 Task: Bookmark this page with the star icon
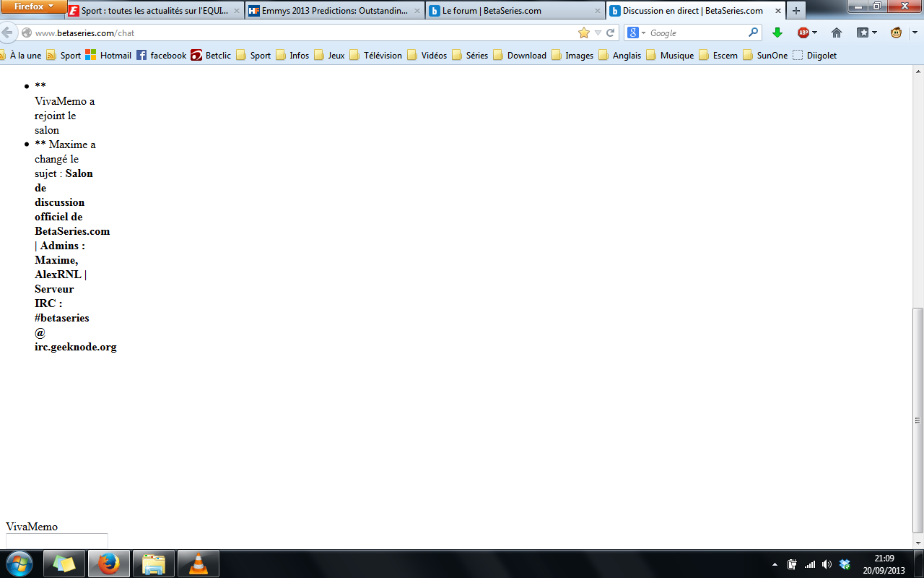point(584,33)
